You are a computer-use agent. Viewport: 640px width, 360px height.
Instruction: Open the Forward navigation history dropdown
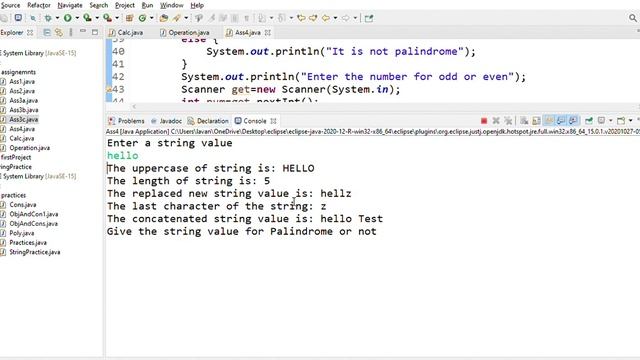(355, 18)
